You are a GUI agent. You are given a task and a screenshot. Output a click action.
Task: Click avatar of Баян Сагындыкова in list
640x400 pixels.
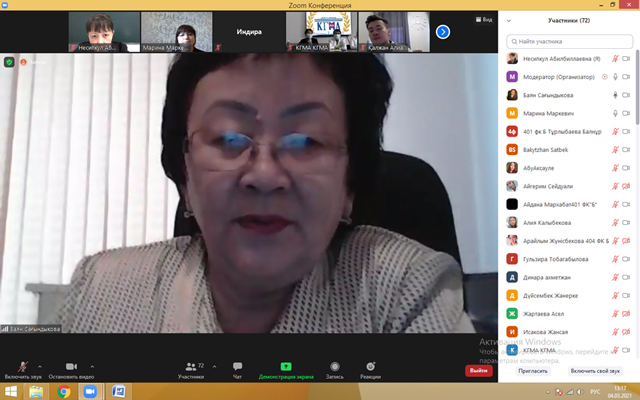[512, 95]
